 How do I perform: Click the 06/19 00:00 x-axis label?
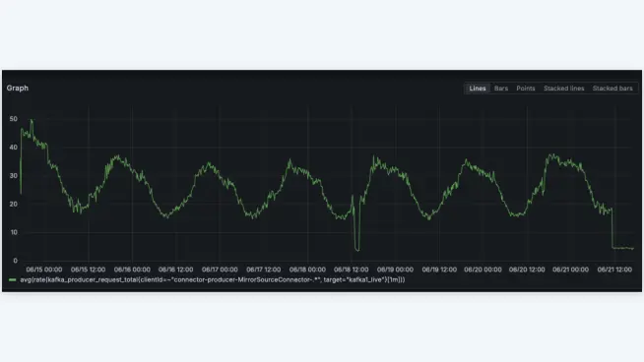395,270
